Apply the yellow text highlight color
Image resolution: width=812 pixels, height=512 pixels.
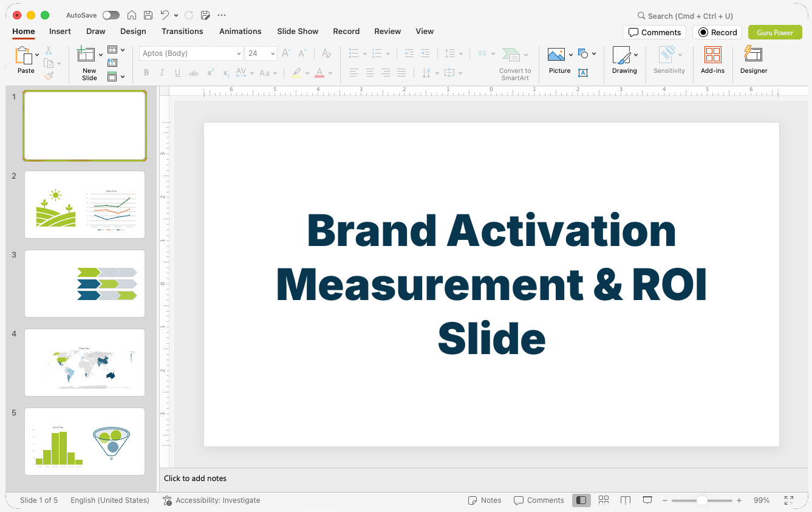296,73
